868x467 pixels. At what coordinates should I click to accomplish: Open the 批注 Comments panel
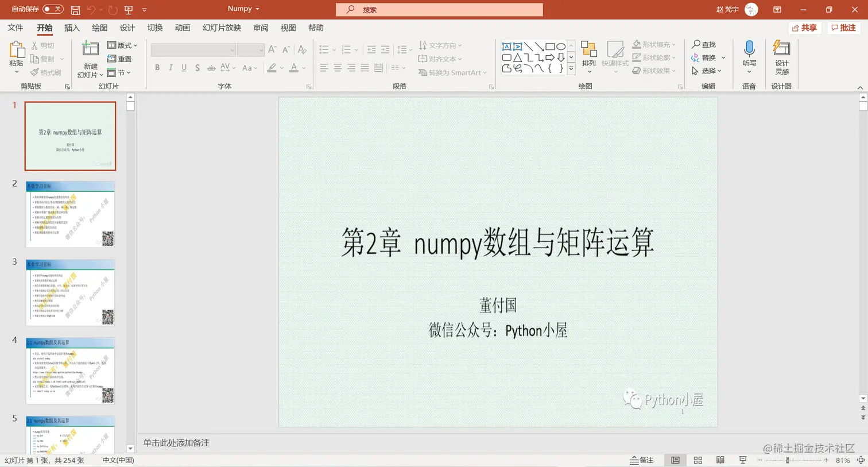[x=843, y=27]
